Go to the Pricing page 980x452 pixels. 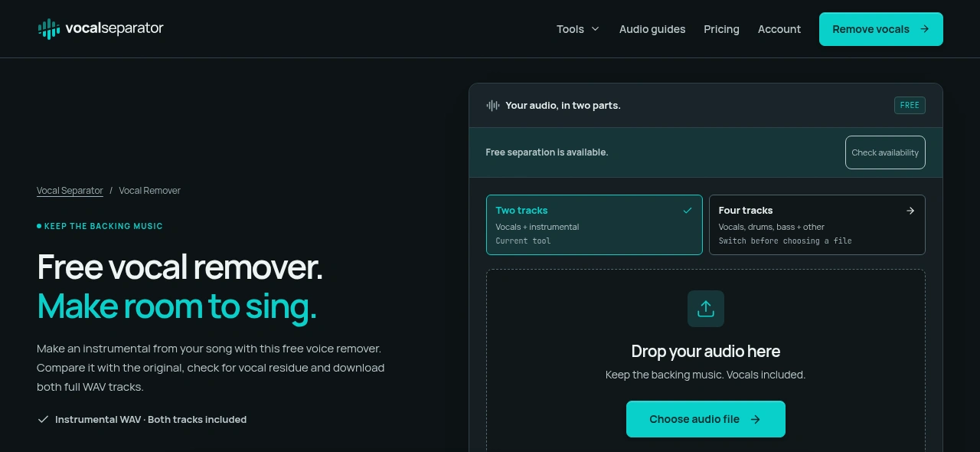point(722,29)
